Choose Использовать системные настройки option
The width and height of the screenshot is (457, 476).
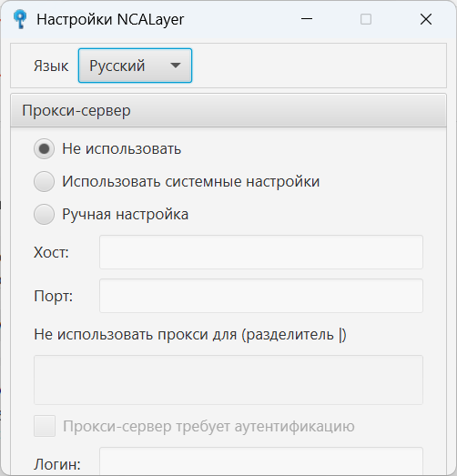[44, 181]
